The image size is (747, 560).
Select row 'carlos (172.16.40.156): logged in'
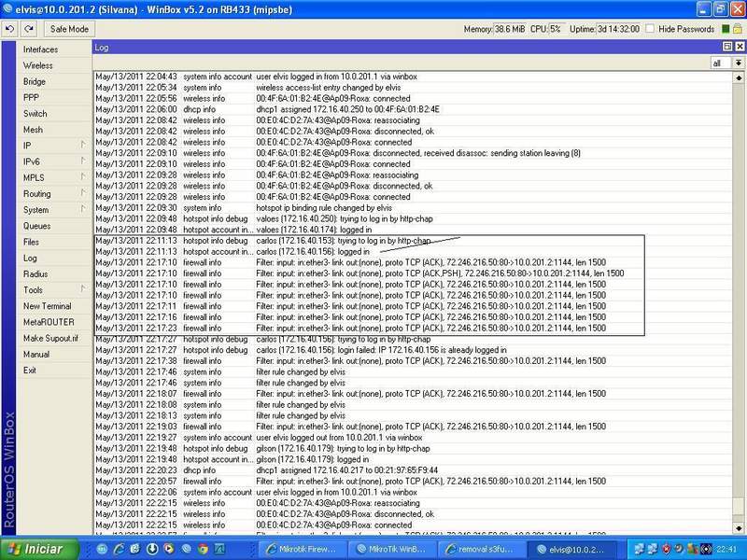click(x=413, y=251)
